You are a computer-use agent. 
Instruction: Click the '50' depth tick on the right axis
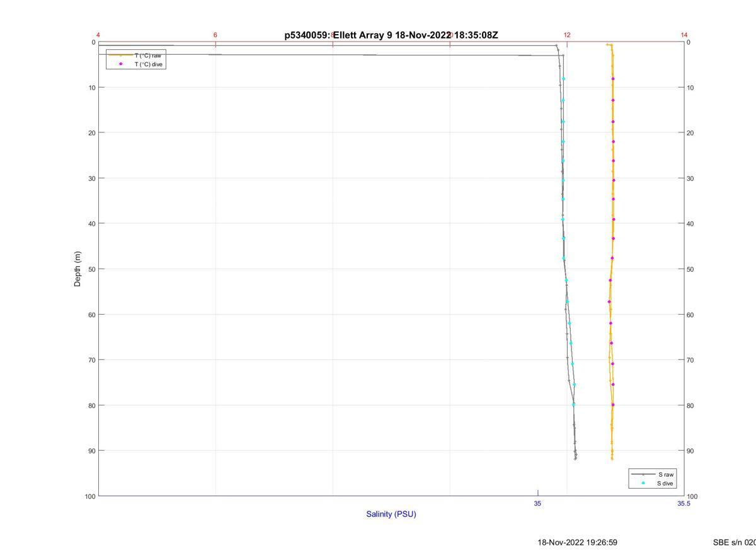click(x=690, y=269)
